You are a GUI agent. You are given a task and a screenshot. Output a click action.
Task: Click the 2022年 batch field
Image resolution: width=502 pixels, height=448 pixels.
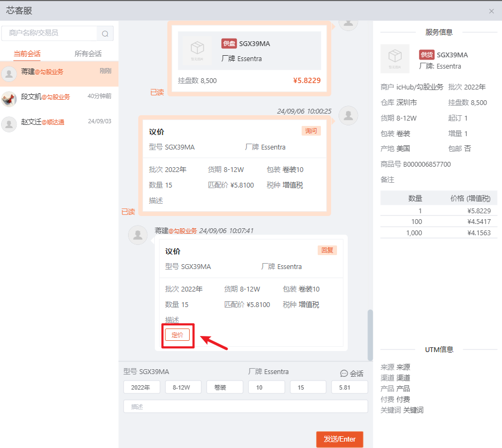point(141,387)
